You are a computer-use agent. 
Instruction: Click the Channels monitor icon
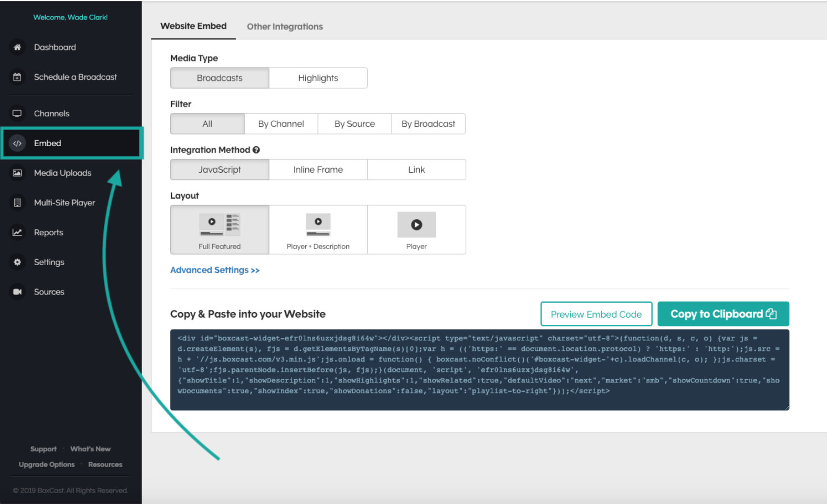[x=17, y=113]
